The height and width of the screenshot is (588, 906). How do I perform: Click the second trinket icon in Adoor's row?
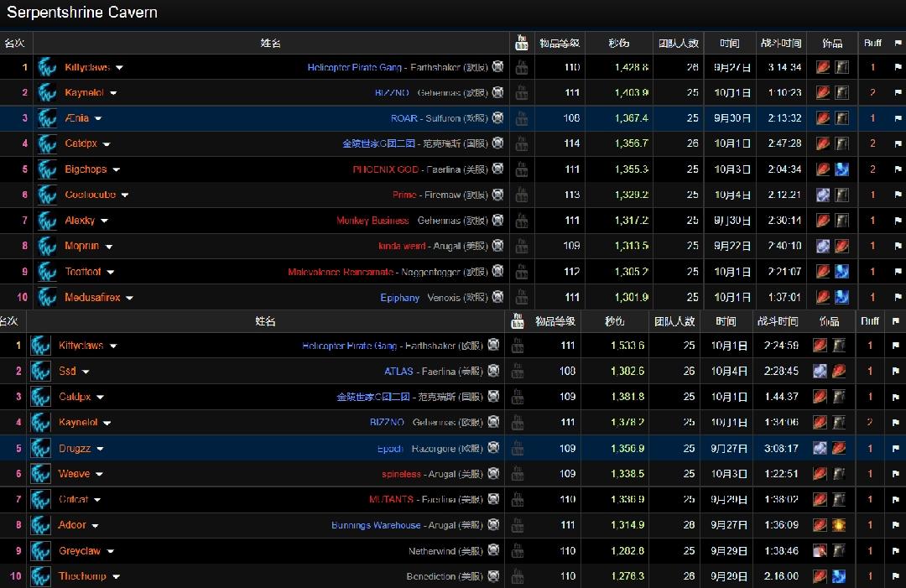click(838, 525)
